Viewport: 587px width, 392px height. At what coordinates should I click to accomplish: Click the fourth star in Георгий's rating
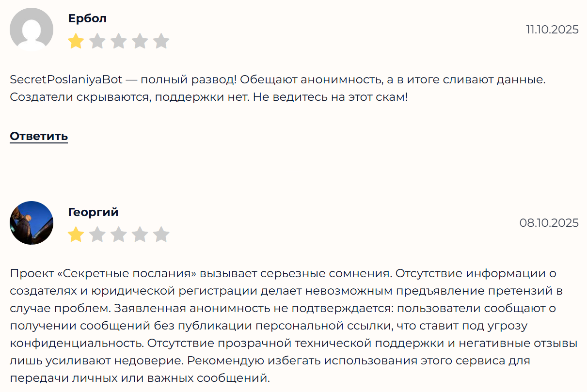[140, 235]
